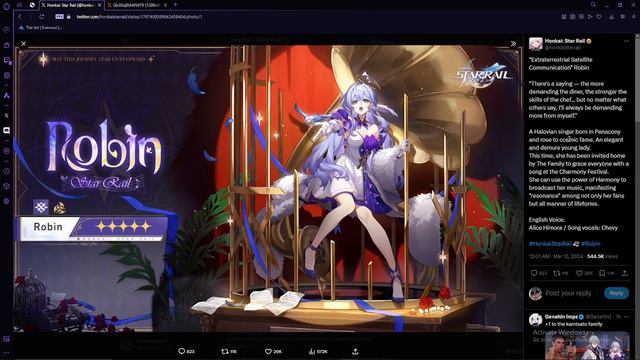Open the meme image in the reply

pyautogui.click(x=587, y=346)
